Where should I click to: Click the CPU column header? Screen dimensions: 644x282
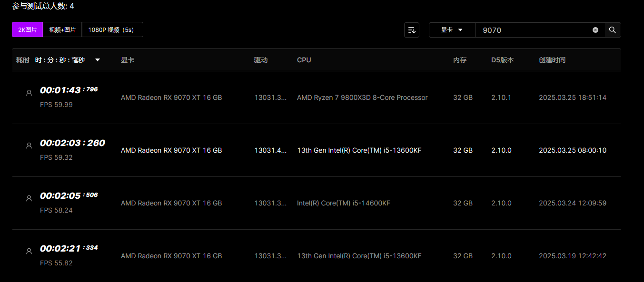[304, 60]
